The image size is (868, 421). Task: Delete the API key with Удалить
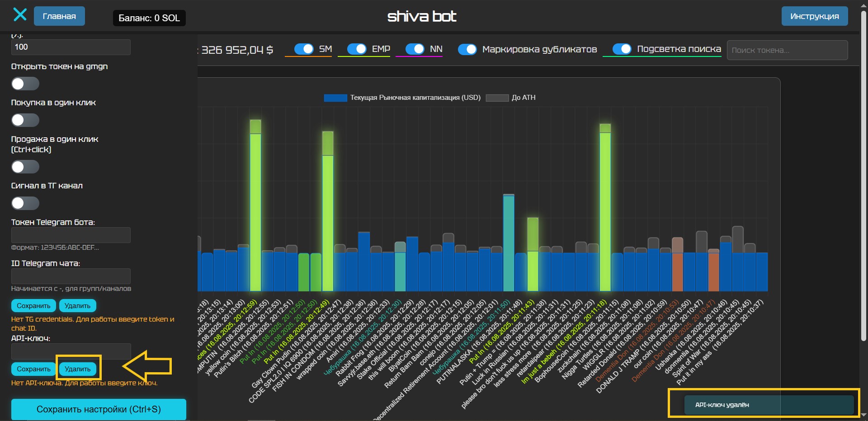(x=77, y=369)
